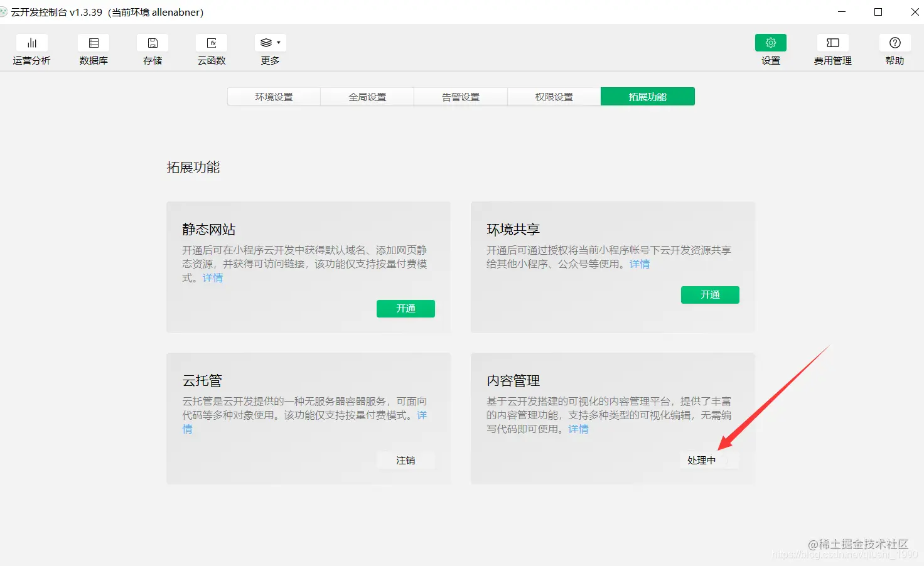Click 注销 button in 云托管 card
Screen dimensions: 924x566
(x=406, y=460)
